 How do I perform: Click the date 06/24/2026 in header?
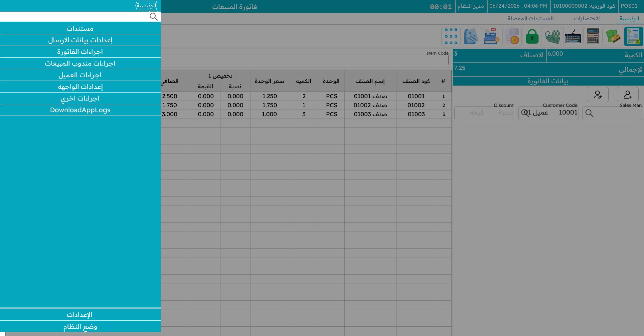[518, 6]
